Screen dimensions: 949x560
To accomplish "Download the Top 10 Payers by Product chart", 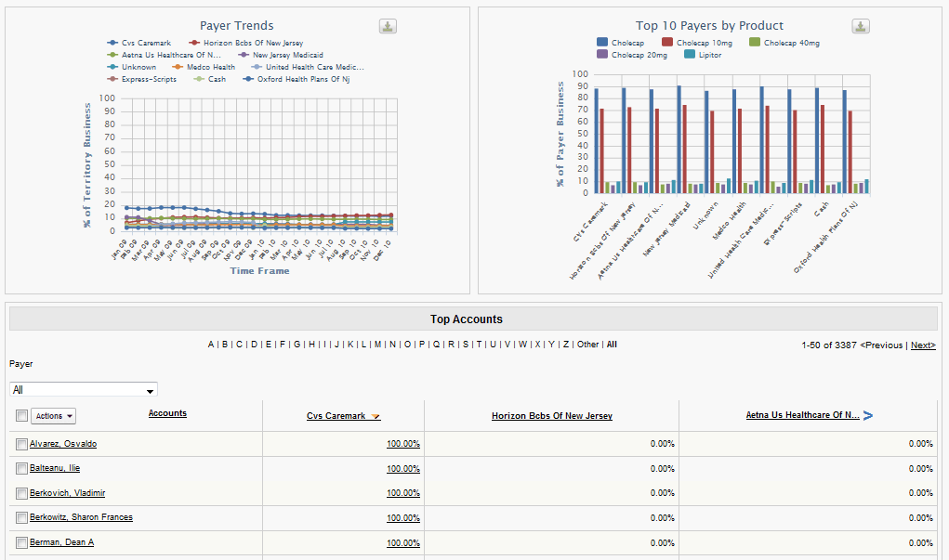I will pyautogui.click(x=862, y=26).
